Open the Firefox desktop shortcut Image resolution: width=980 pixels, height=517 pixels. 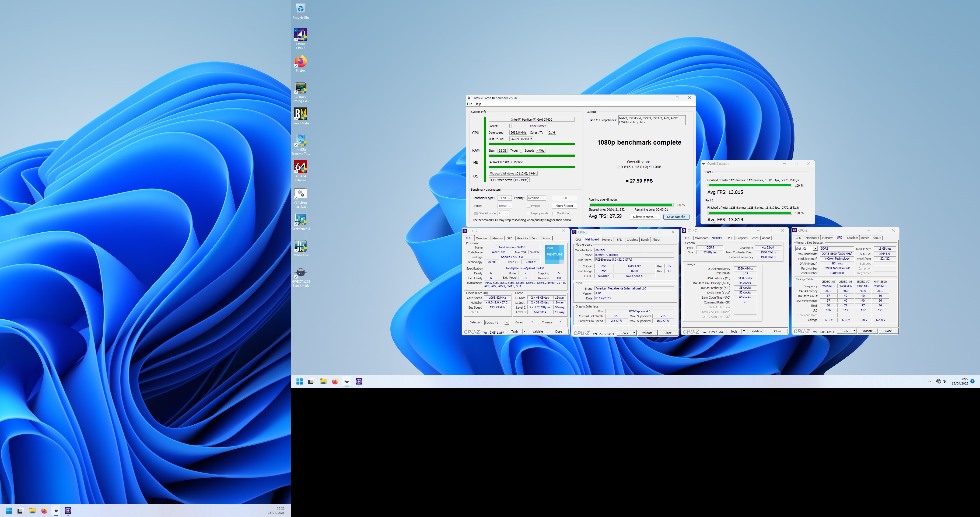(300, 64)
